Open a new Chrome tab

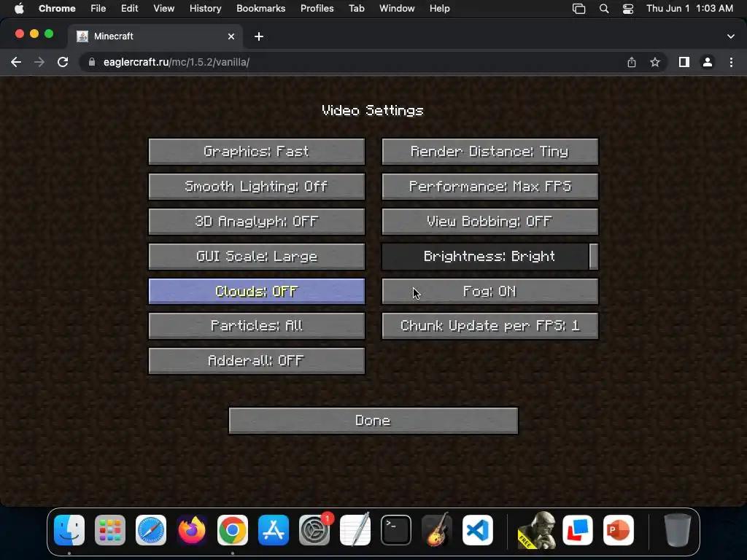[x=259, y=36]
